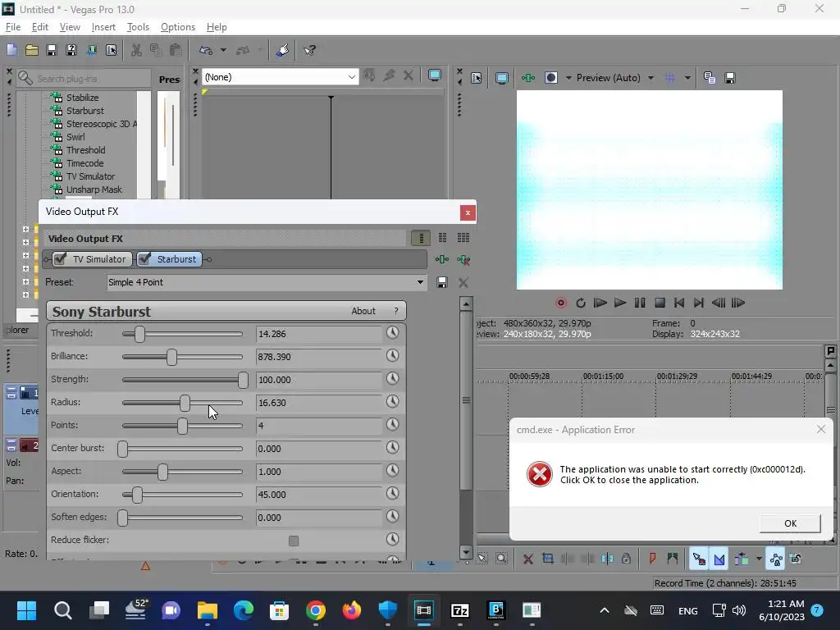Disable the TV Simulator effect checkbox
The height and width of the screenshot is (630, 840).
tap(61, 258)
